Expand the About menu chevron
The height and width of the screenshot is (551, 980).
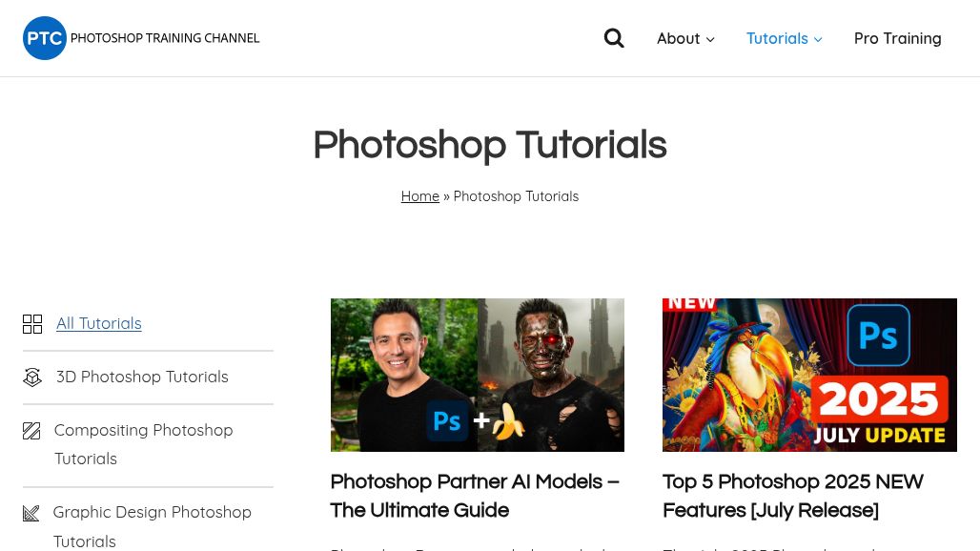710,39
